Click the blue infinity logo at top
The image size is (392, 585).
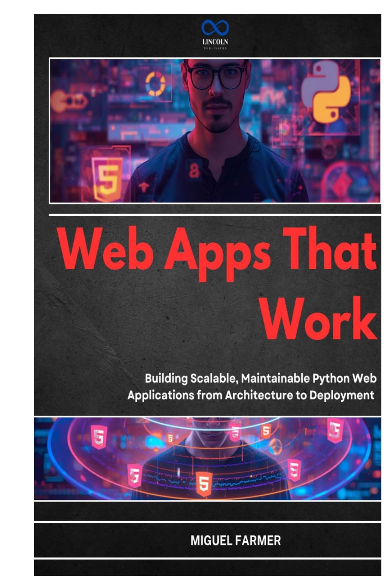coord(215,27)
